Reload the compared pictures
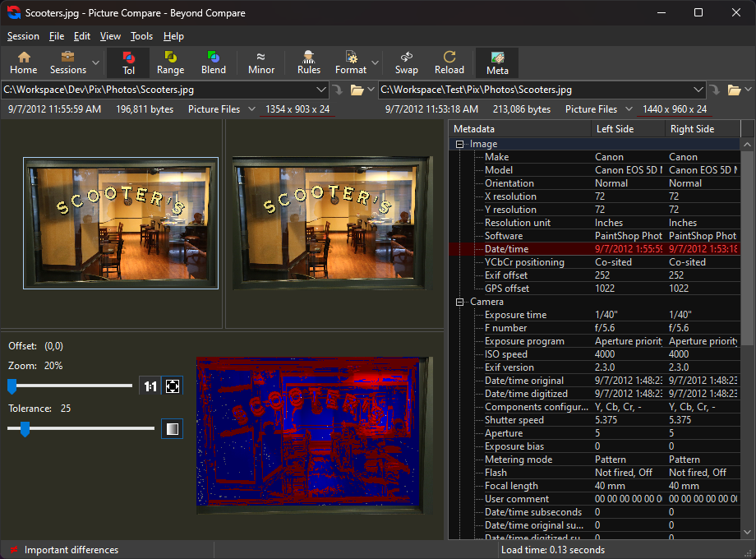Viewport: 756px width, 559px height. (449, 62)
